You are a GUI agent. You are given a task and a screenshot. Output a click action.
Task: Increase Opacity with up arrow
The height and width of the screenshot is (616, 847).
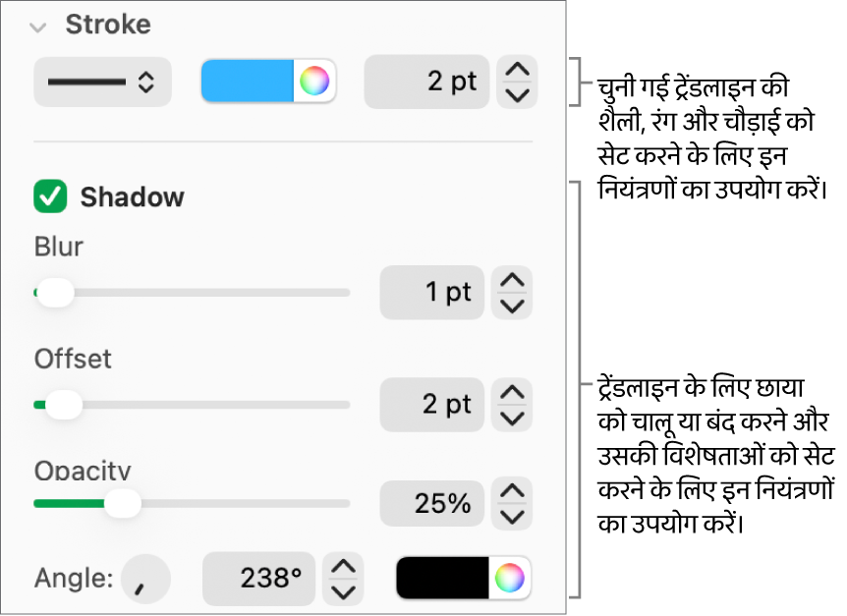(512, 491)
